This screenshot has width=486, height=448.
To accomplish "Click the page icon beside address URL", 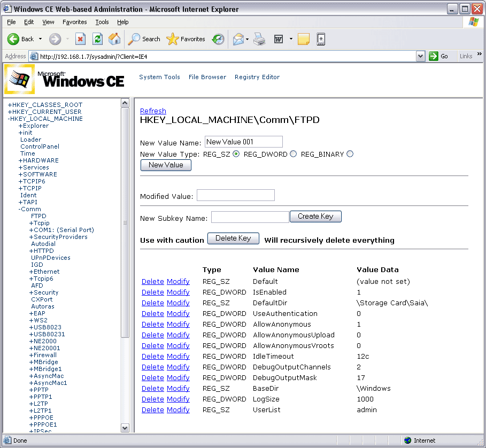I will tap(34, 56).
